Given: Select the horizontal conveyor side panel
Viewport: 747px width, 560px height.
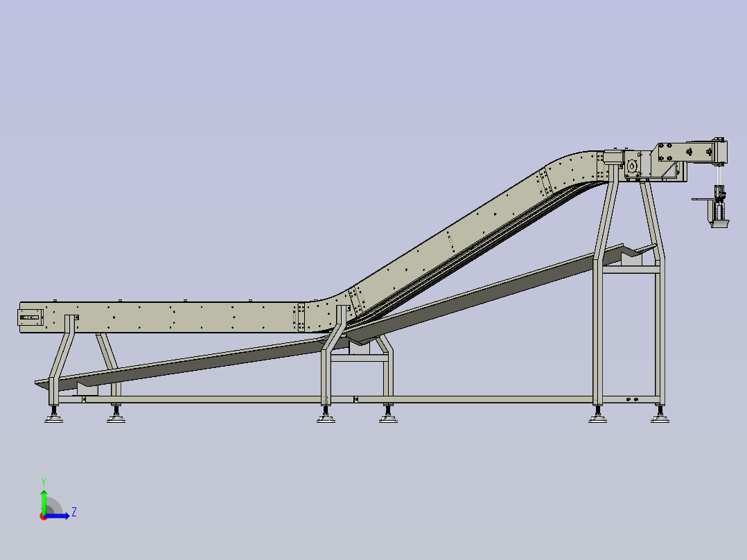Looking at the screenshot, I should 157,317.
